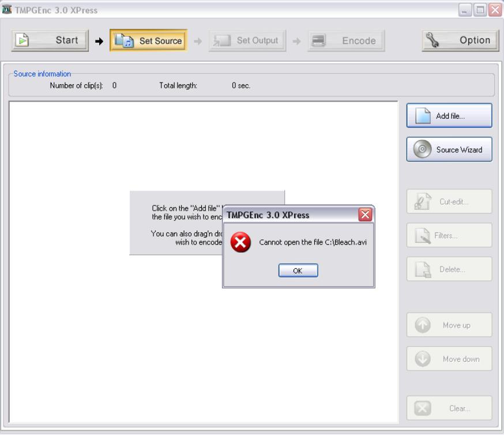Click the Set Source film-music icon
504x435 pixels.
click(125, 40)
